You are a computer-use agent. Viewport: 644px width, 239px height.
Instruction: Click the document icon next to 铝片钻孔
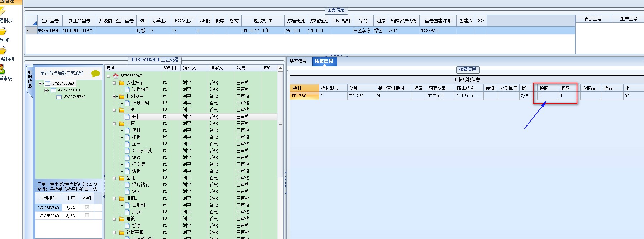click(127, 185)
